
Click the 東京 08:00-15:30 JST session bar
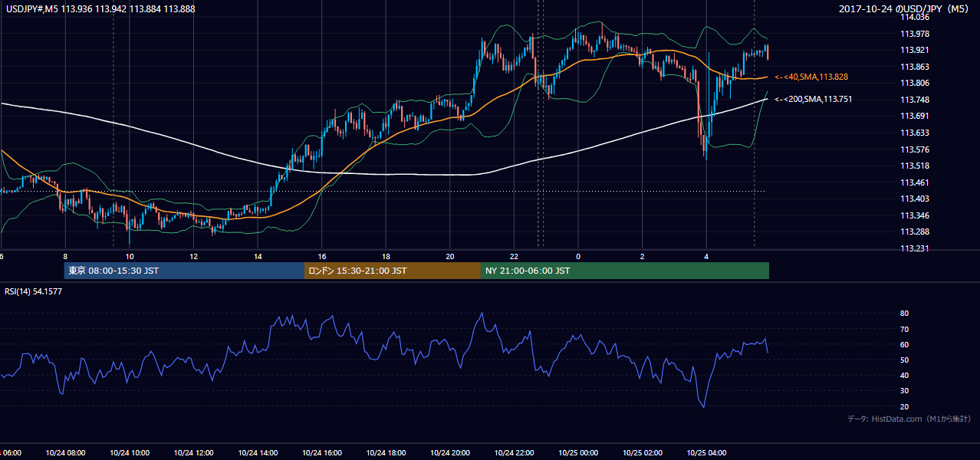pyautogui.click(x=184, y=271)
